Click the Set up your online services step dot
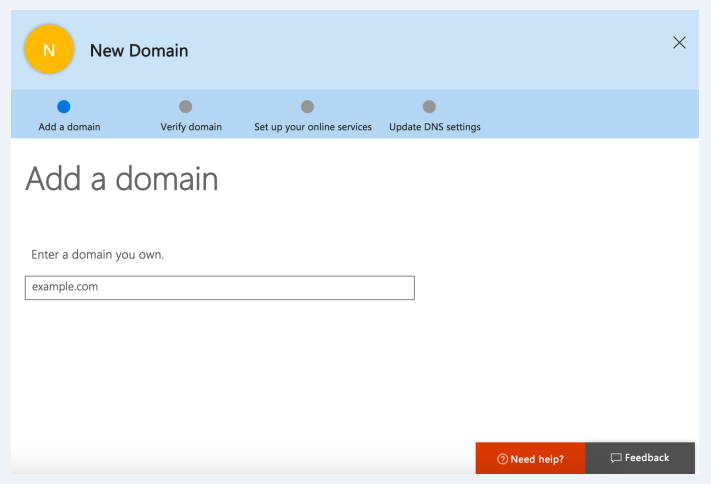 [x=307, y=107]
